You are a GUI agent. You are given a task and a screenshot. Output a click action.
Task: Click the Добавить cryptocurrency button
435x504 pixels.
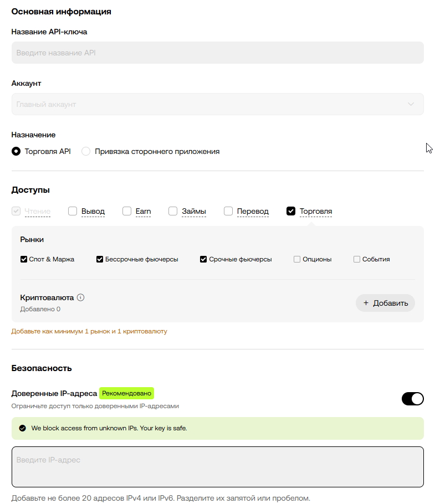coord(385,303)
